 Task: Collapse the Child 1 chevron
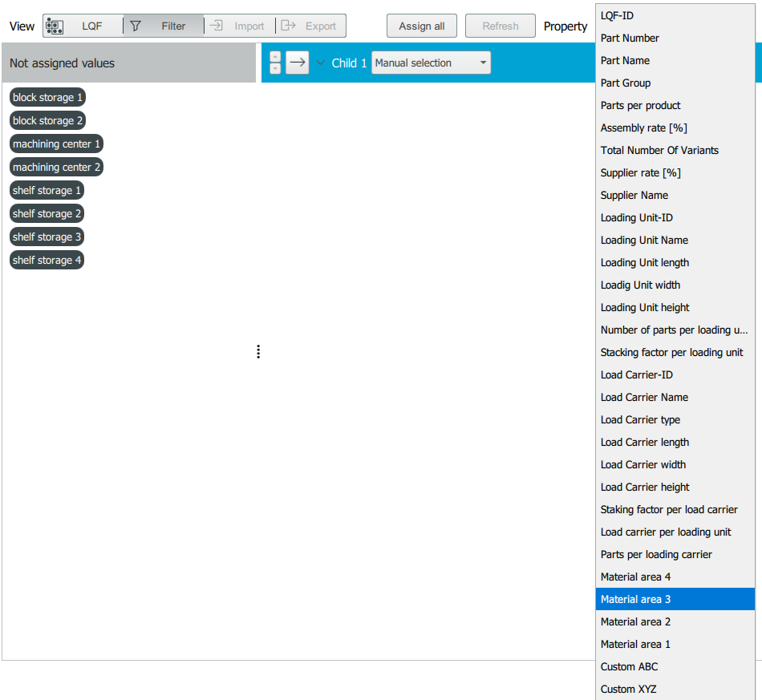click(320, 63)
